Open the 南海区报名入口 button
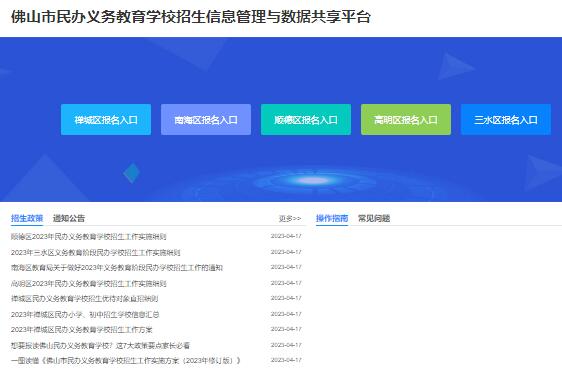 click(206, 120)
